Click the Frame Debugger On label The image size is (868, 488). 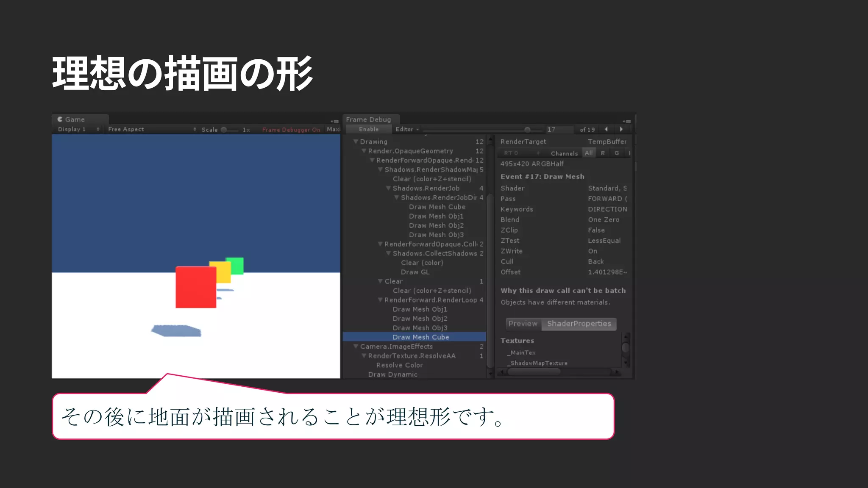pos(291,130)
